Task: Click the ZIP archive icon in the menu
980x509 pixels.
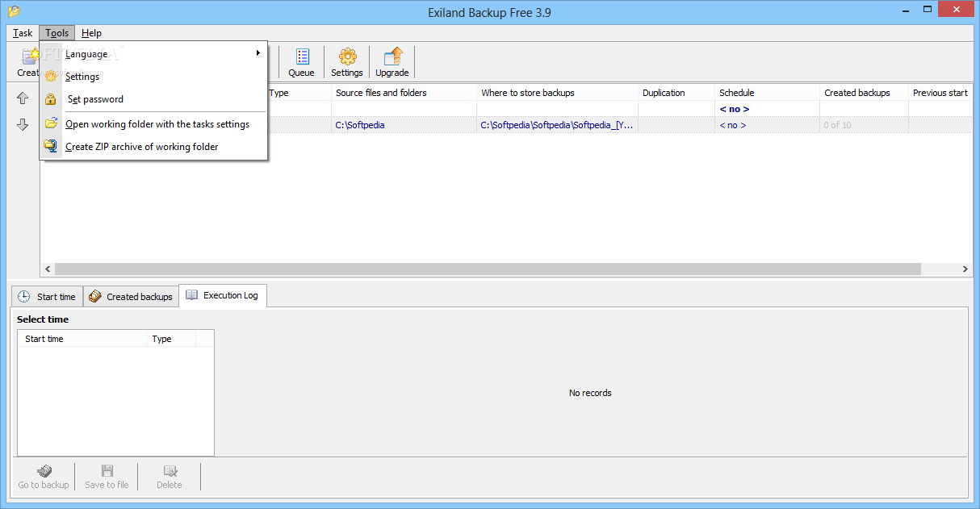Action: pos(51,147)
